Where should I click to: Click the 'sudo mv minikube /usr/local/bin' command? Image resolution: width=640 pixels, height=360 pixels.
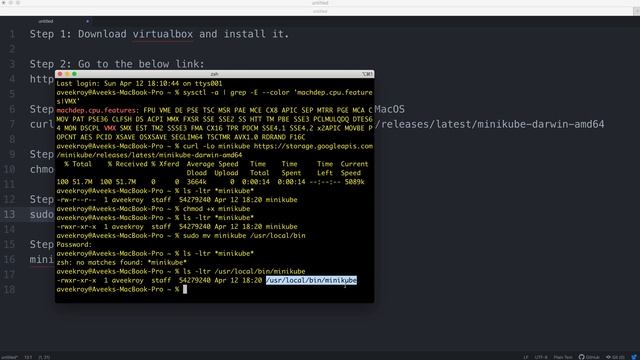(x=244, y=236)
